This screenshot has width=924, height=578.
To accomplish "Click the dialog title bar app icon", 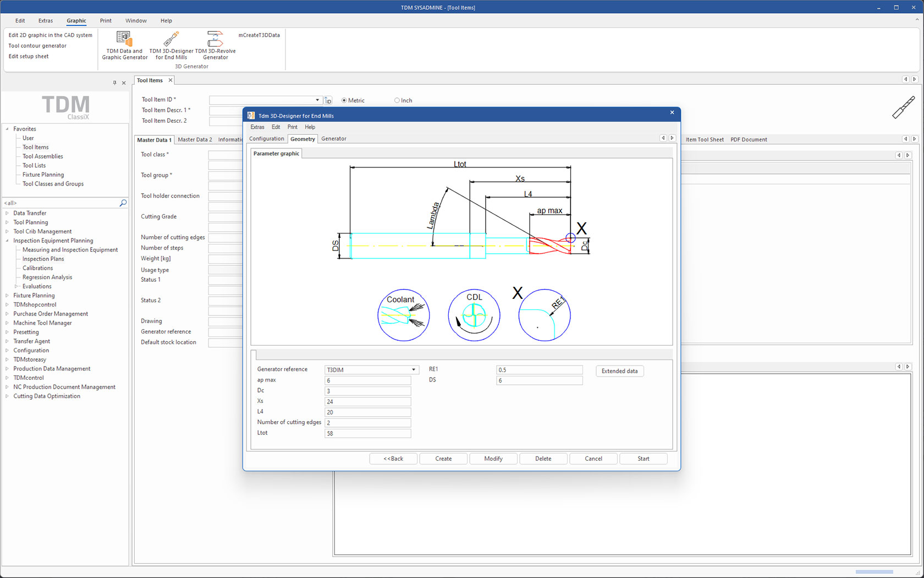I will pyautogui.click(x=251, y=116).
